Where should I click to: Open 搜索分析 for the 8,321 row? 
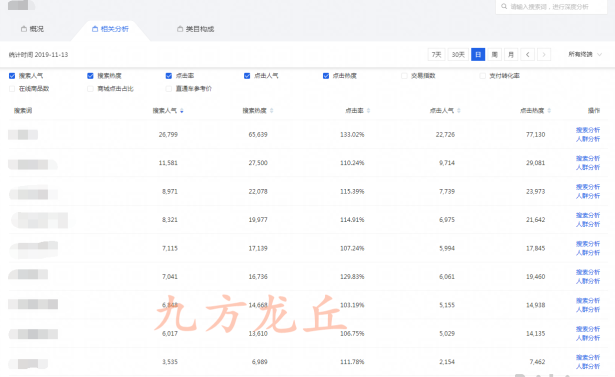tap(588, 215)
